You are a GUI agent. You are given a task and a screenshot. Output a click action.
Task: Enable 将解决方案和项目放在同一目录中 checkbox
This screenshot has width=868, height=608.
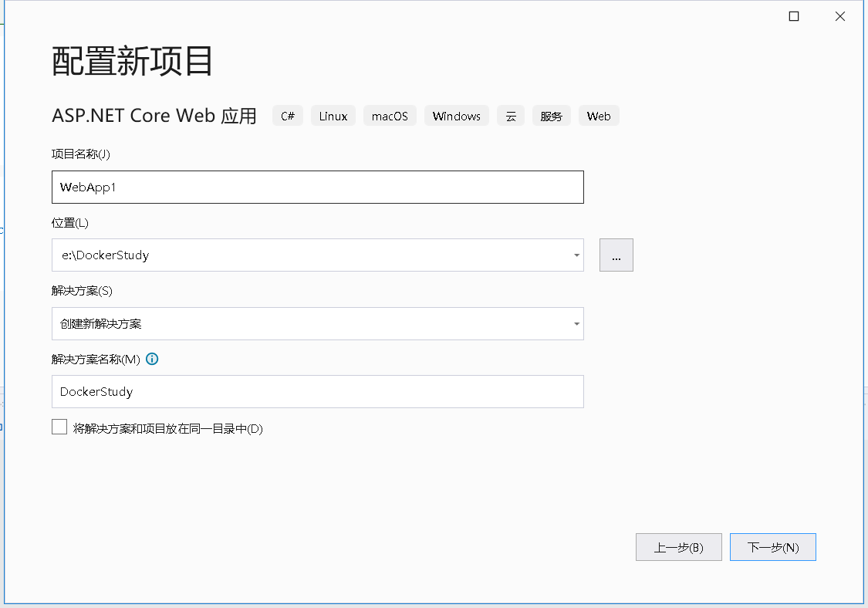click(59, 427)
